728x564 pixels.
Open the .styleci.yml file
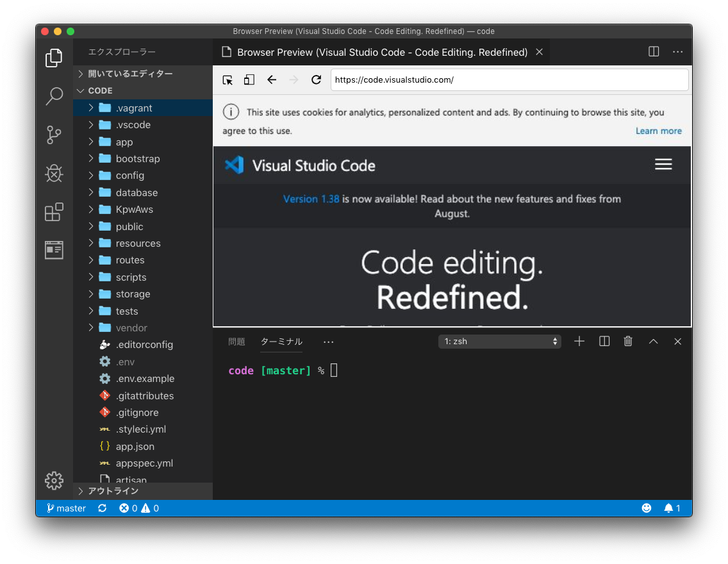click(x=143, y=429)
